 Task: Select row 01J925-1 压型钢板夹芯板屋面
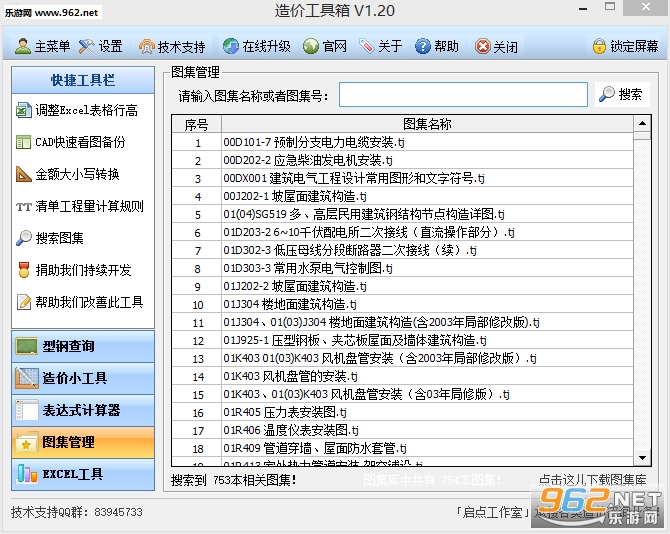[x=403, y=340]
